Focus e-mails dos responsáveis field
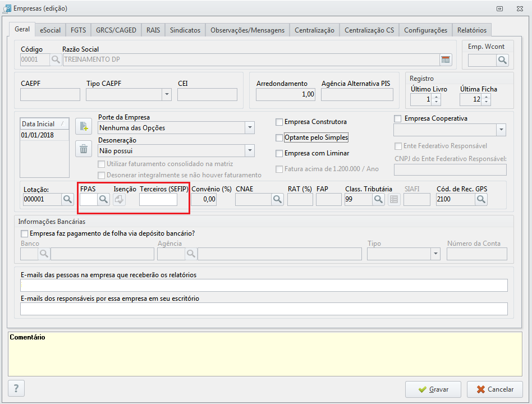 [264, 309]
